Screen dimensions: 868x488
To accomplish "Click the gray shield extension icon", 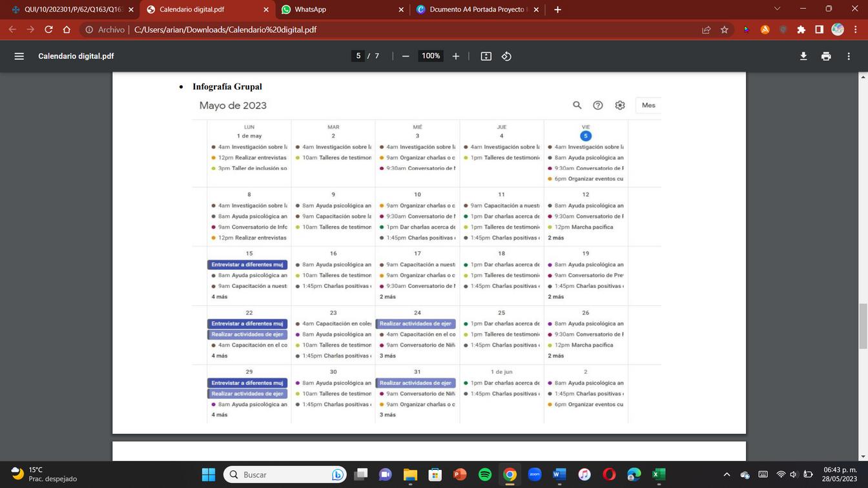I will 783,30.
